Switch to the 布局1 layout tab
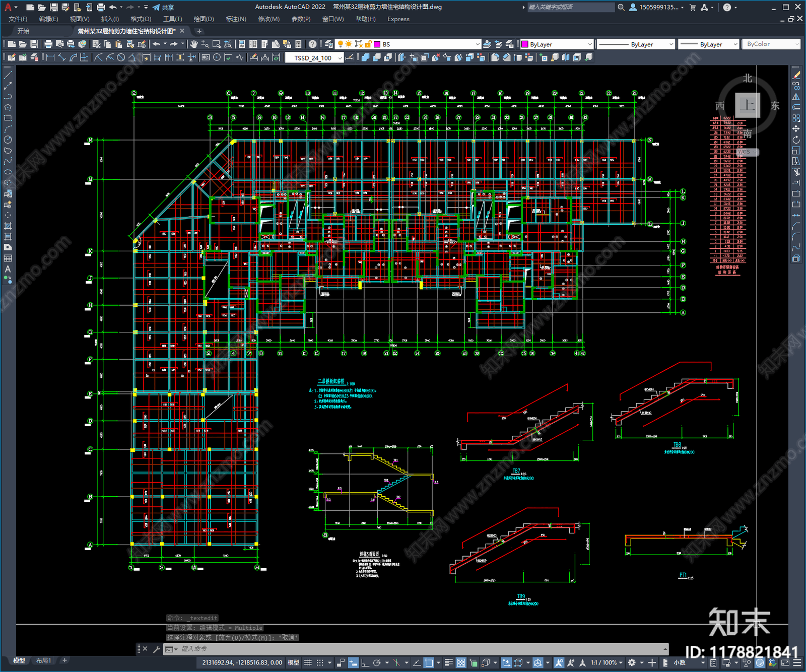The width and height of the screenshot is (806, 672). tap(43, 660)
